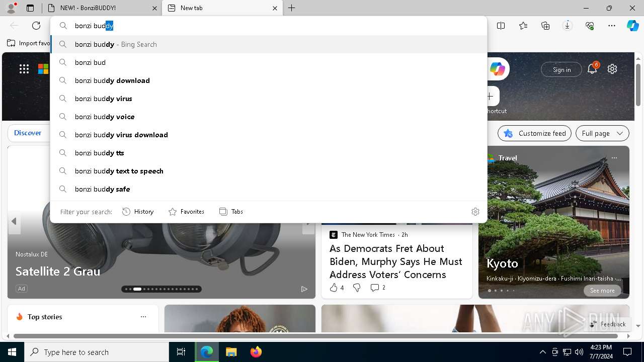
Task: Filter search by History
Action: click(138, 212)
